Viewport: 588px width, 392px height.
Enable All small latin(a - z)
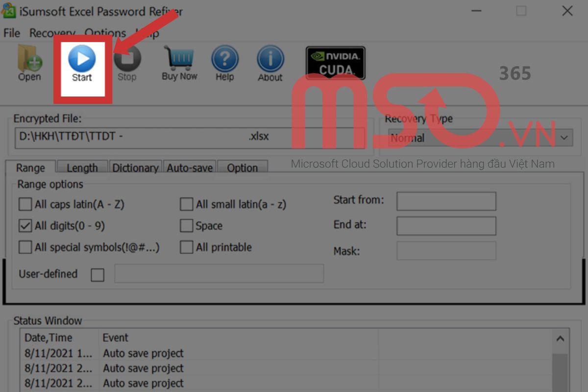186,204
